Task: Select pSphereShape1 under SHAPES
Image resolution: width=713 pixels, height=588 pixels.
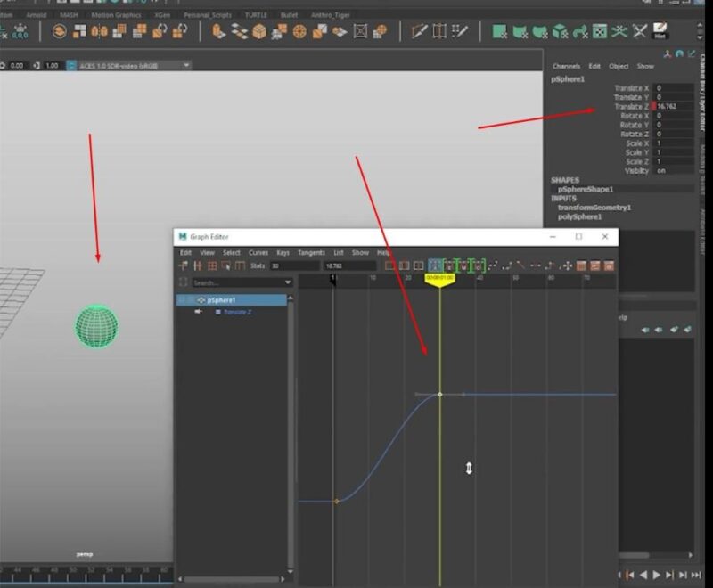Action: 586,190
